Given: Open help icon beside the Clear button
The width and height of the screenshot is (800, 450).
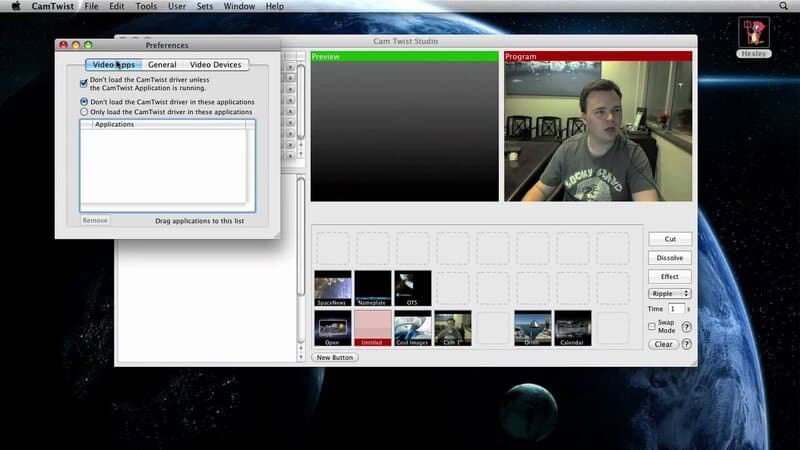Looking at the screenshot, I should pyautogui.click(x=687, y=344).
